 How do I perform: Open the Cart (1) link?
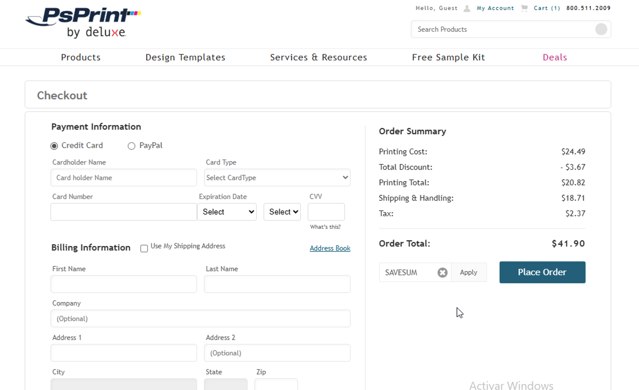[547, 8]
